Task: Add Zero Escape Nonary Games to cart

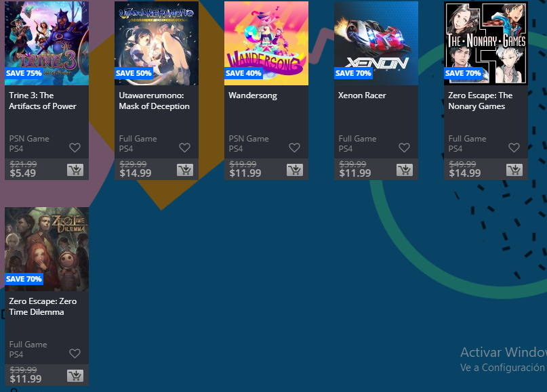Action: coord(514,170)
